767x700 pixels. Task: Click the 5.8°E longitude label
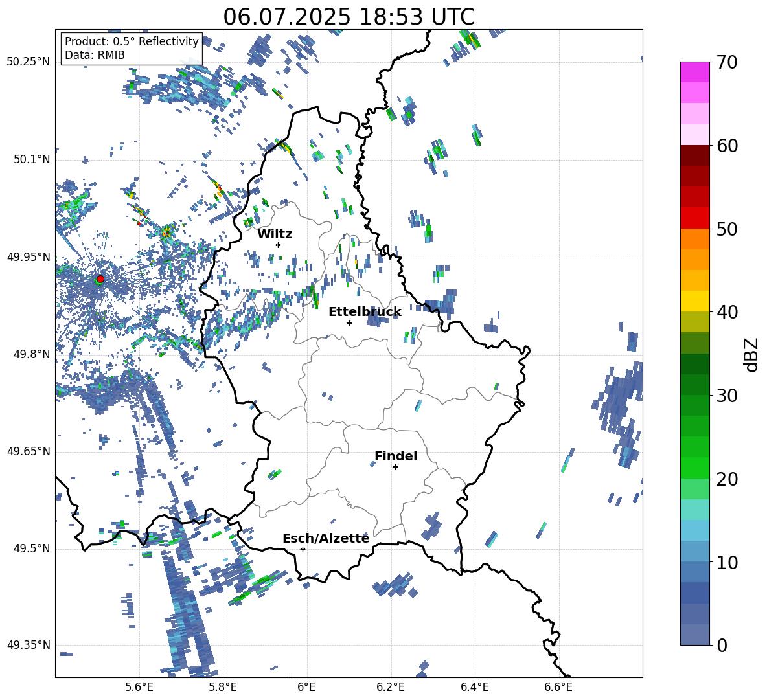pos(223,688)
